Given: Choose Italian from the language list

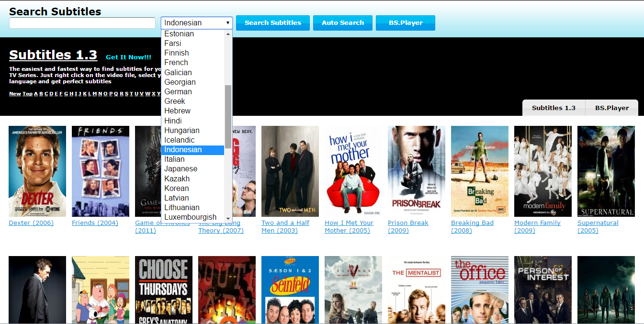Looking at the screenshot, I should point(193,159).
